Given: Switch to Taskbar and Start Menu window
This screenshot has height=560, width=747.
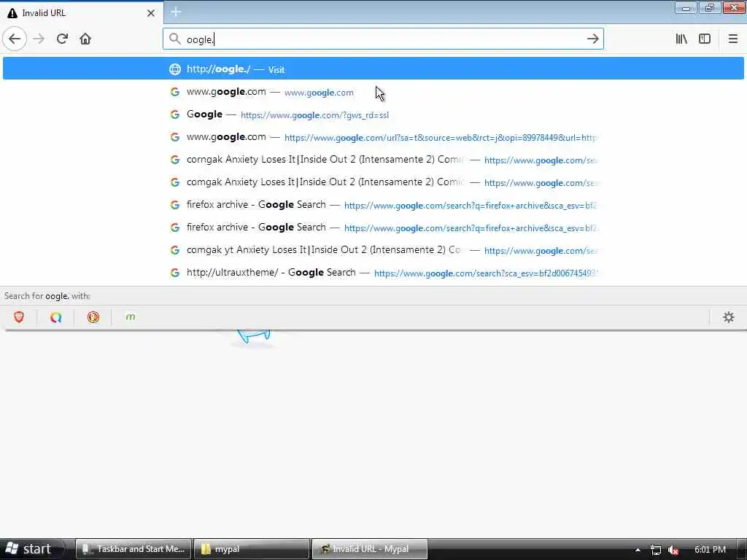Looking at the screenshot, I should pos(133,549).
